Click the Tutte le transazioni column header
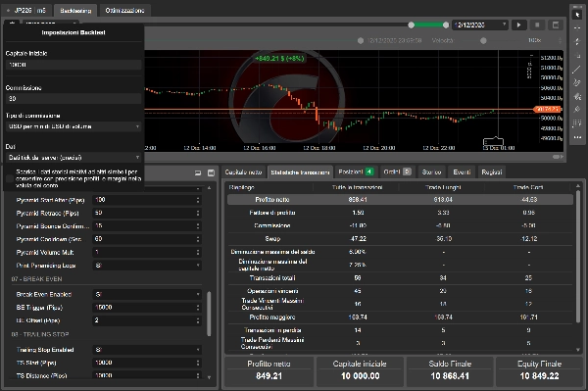 tap(357, 187)
